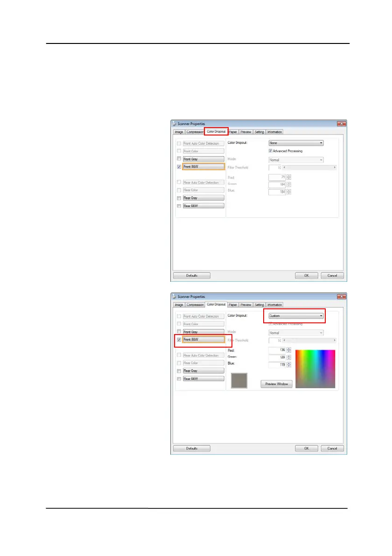This screenshot has height=556, width=392.
Task: Click the Rear Gray button in upper dialog
Action: pyautogui.click(x=203, y=198)
